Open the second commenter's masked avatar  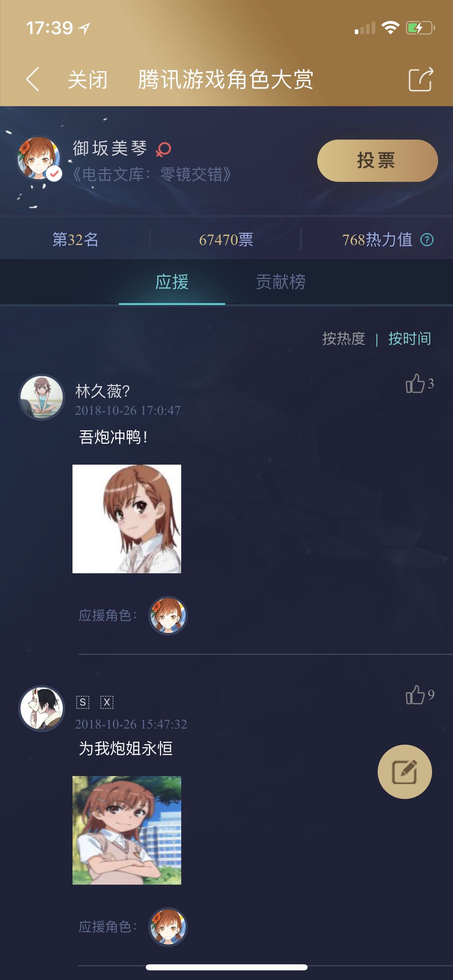[x=42, y=708]
